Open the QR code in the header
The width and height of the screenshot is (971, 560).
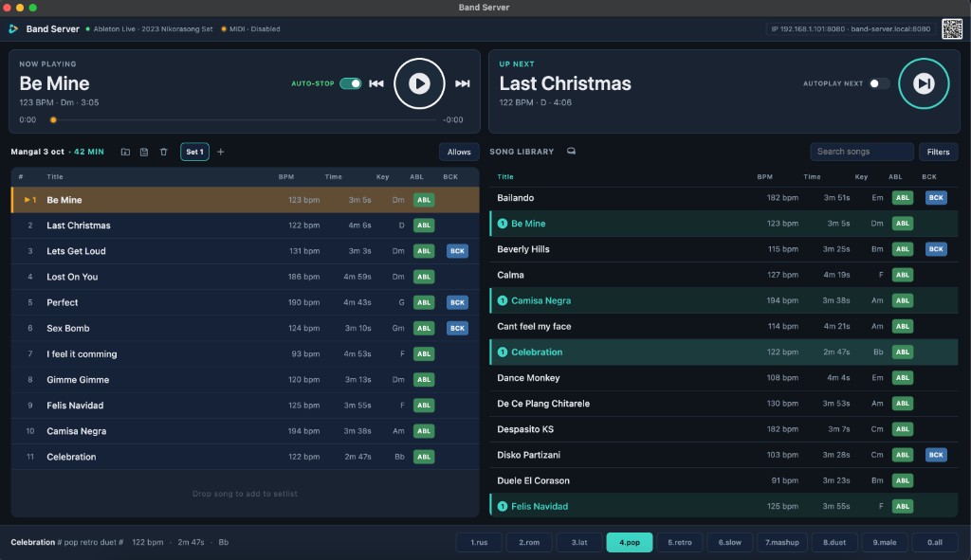(x=952, y=28)
